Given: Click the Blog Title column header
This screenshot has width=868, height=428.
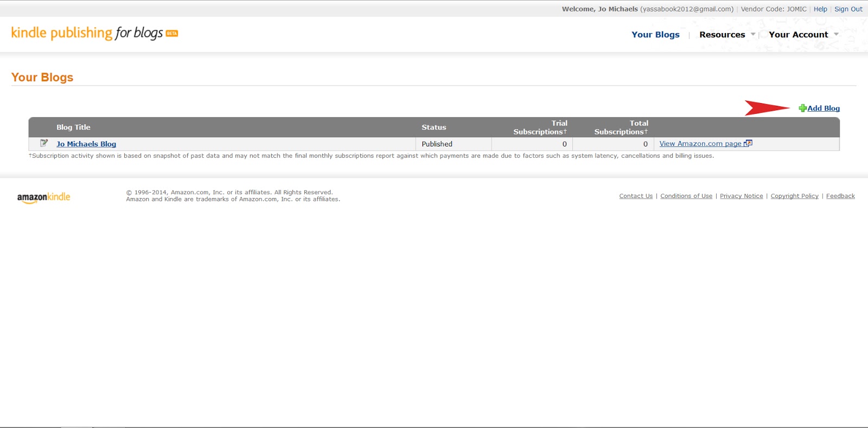Looking at the screenshot, I should point(73,127).
